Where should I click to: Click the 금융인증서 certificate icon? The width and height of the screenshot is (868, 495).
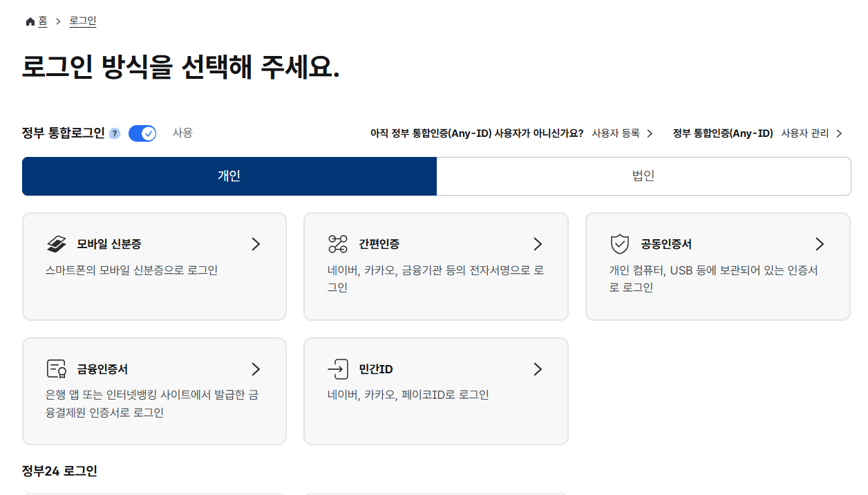coord(57,369)
